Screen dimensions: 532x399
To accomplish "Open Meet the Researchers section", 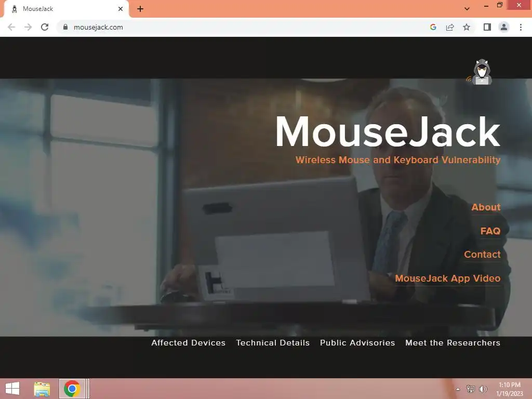I will 453,343.
